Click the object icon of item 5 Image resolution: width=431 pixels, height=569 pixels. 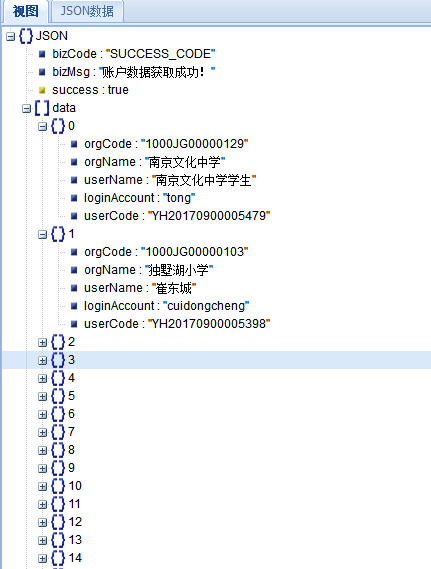click(58, 396)
